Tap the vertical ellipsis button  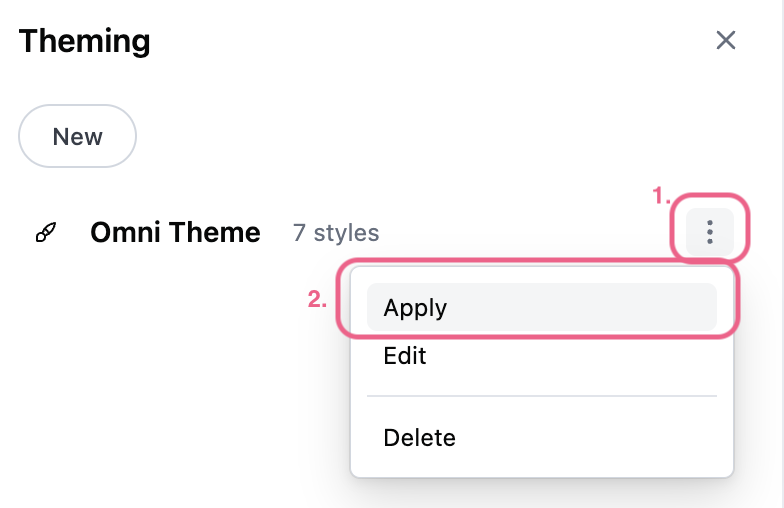[x=710, y=233]
